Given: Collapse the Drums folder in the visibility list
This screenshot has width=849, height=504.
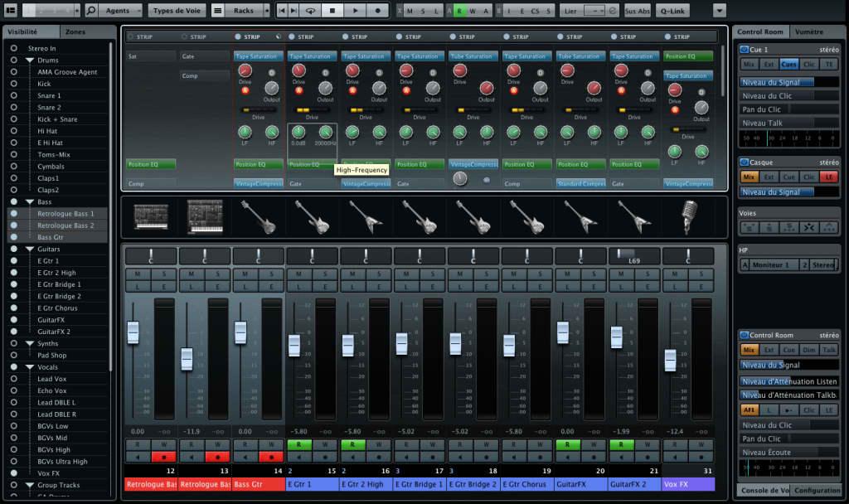Looking at the screenshot, I should [x=29, y=61].
